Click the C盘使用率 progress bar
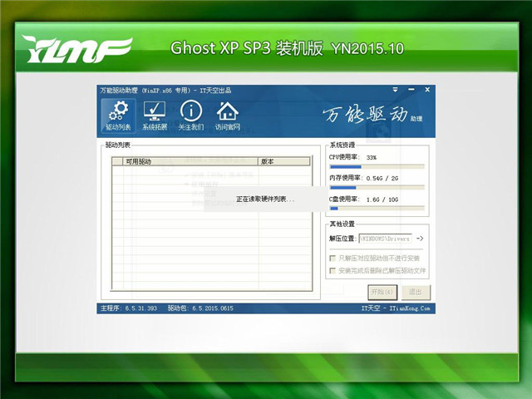This screenshot has height=399, width=532. pos(377,209)
